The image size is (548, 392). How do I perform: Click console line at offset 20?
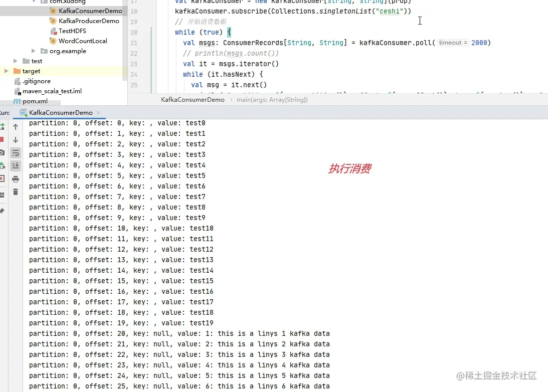click(x=179, y=333)
